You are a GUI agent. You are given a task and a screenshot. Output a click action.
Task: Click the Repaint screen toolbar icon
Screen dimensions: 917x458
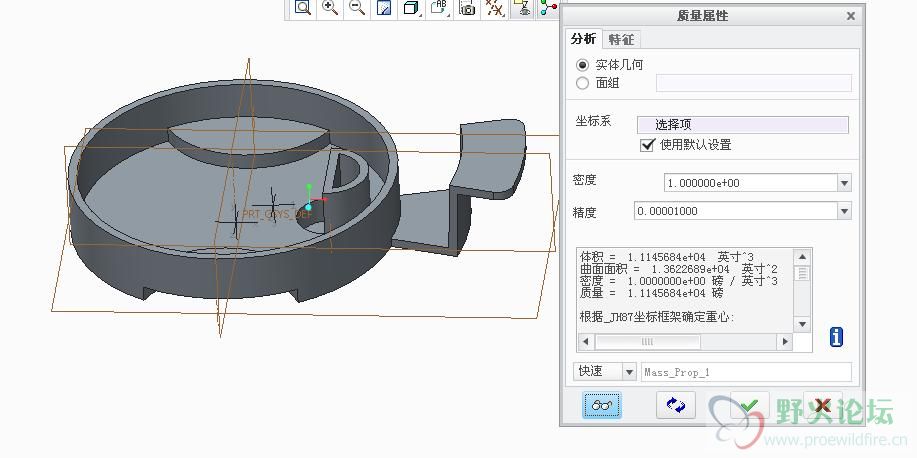tap(384, 8)
